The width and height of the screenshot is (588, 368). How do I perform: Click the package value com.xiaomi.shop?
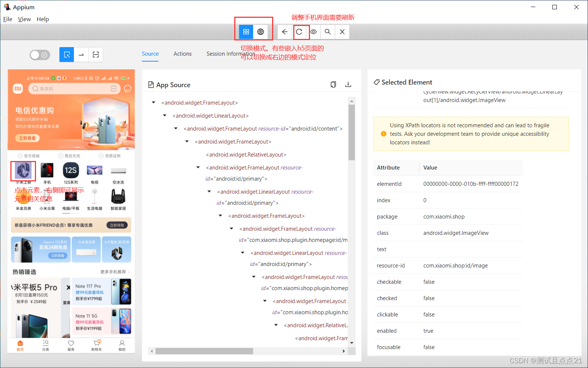pyautogui.click(x=444, y=217)
